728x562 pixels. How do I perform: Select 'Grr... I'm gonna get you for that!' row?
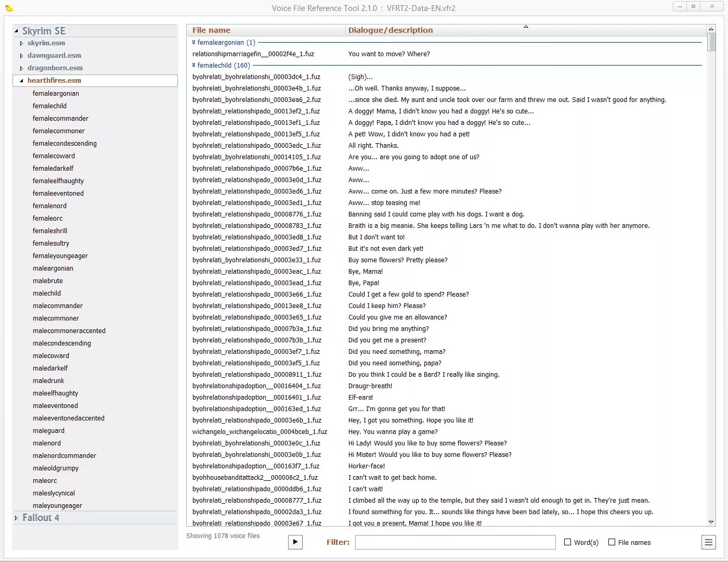446,409
